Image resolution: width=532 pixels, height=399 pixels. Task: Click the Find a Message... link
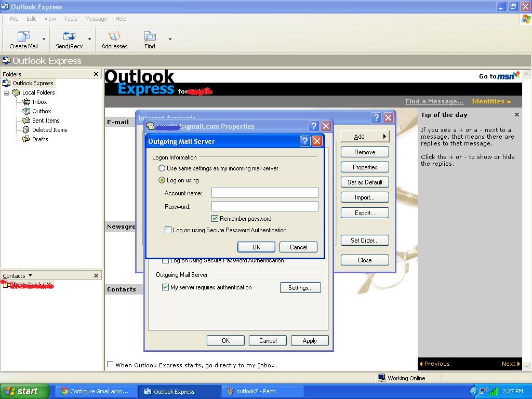click(434, 101)
